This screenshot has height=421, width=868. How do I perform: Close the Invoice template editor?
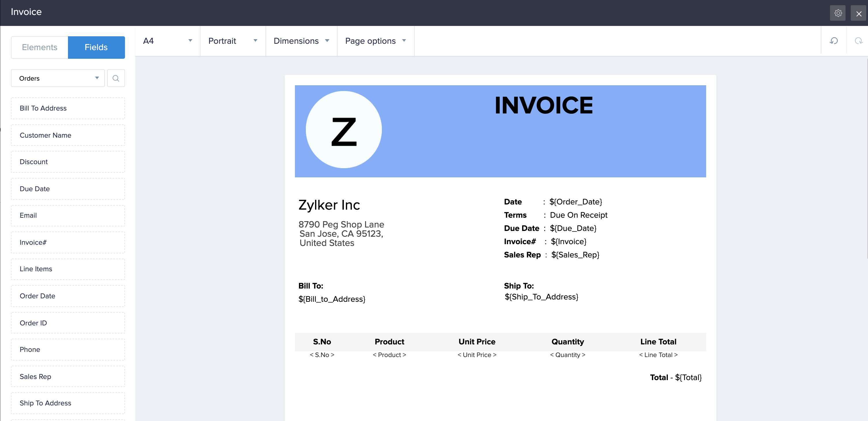tap(858, 14)
